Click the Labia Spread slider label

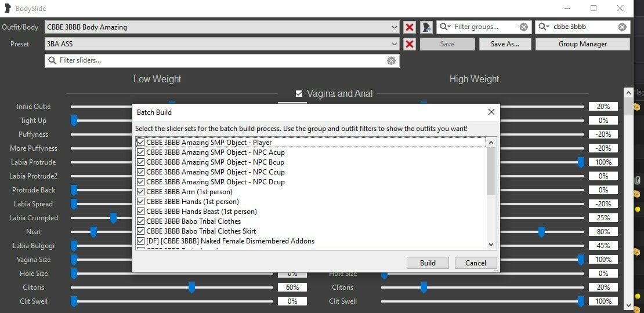33,204
